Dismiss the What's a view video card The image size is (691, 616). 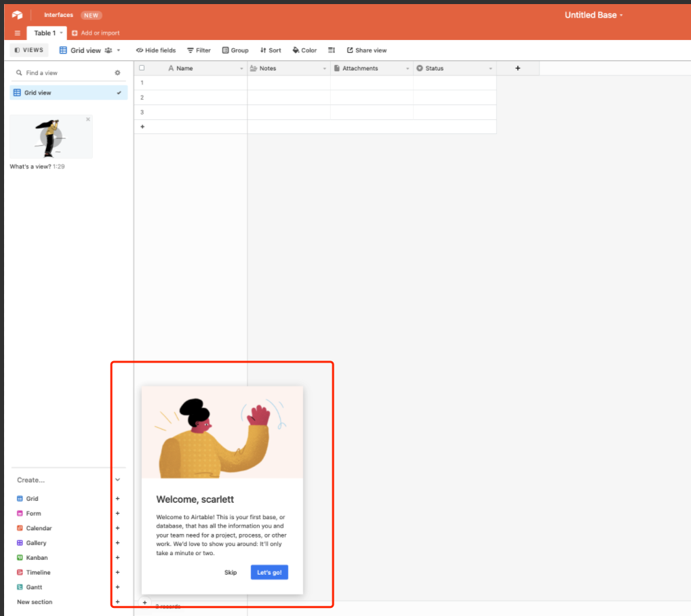click(x=88, y=119)
